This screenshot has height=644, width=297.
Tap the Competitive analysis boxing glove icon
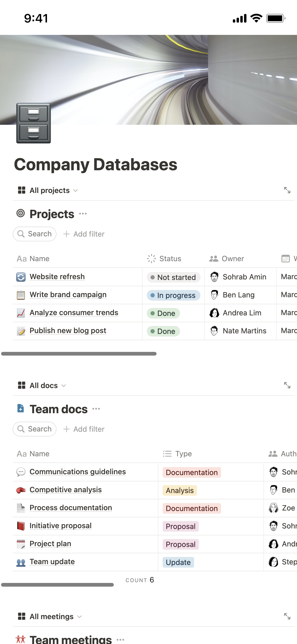tap(21, 490)
